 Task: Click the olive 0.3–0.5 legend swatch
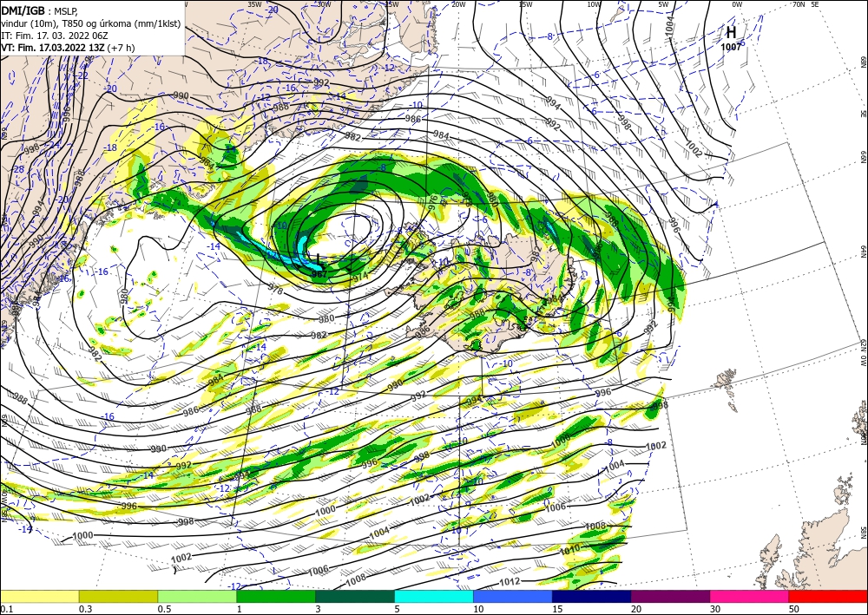(x=118, y=596)
